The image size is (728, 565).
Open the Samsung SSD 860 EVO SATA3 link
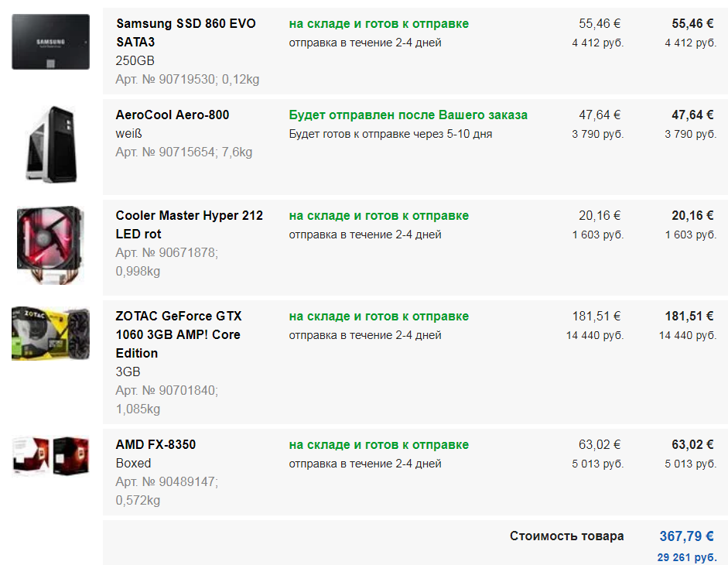pyautogui.click(x=186, y=33)
